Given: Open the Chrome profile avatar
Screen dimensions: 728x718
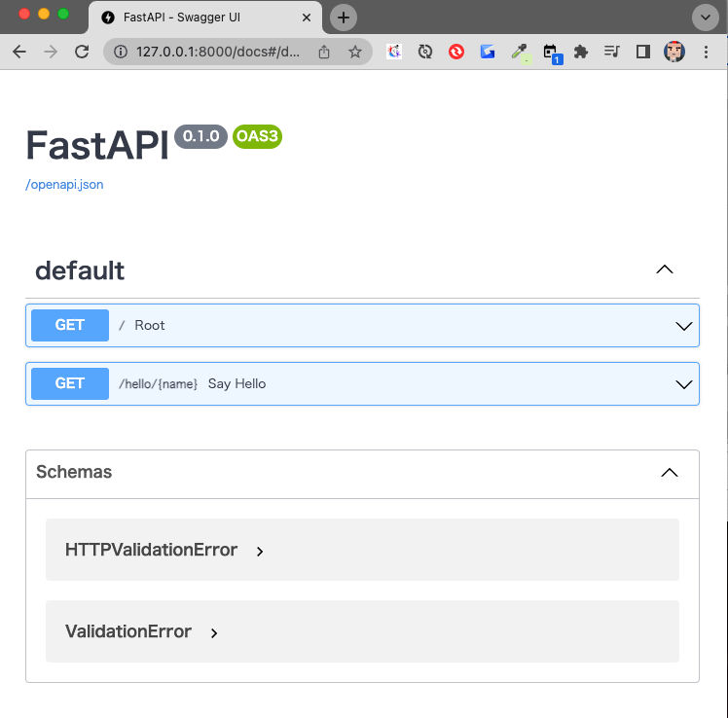Looking at the screenshot, I should pos(674,52).
